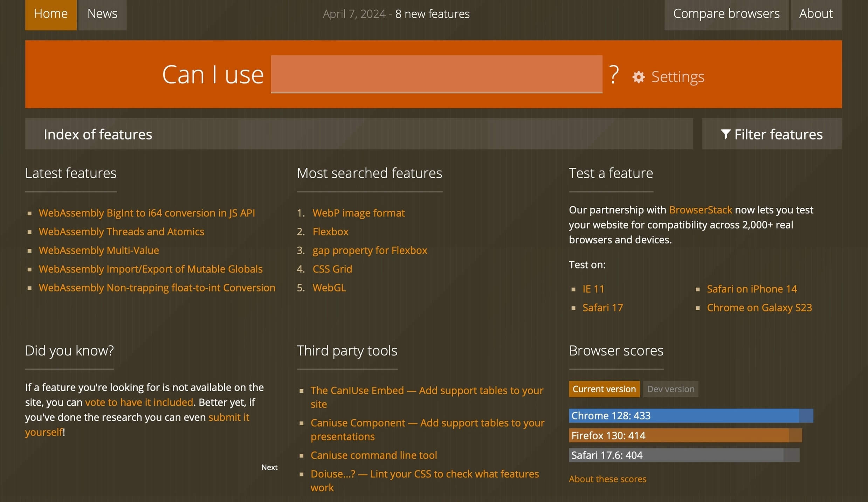The height and width of the screenshot is (502, 868).
Task: Click the Settings gear icon
Action: [638, 77]
